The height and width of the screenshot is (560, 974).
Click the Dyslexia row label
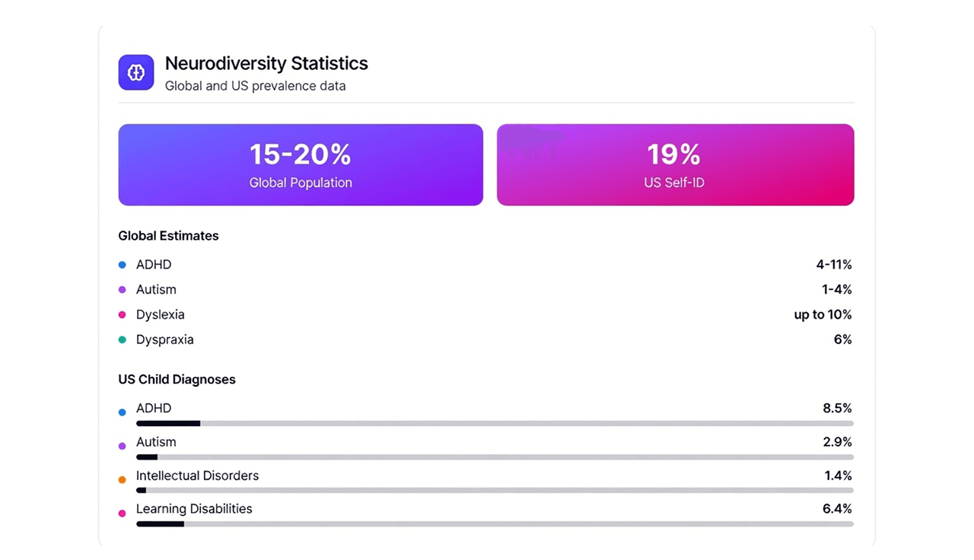(161, 315)
